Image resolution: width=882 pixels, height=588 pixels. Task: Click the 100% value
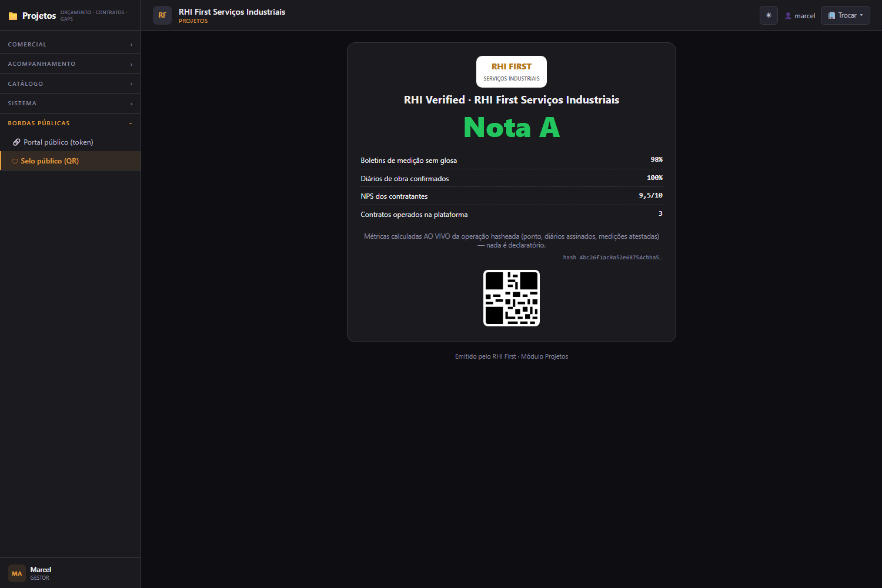click(654, 178)
